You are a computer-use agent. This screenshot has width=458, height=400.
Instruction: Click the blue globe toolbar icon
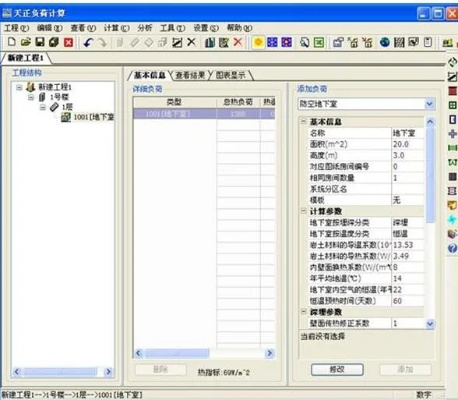385,42
